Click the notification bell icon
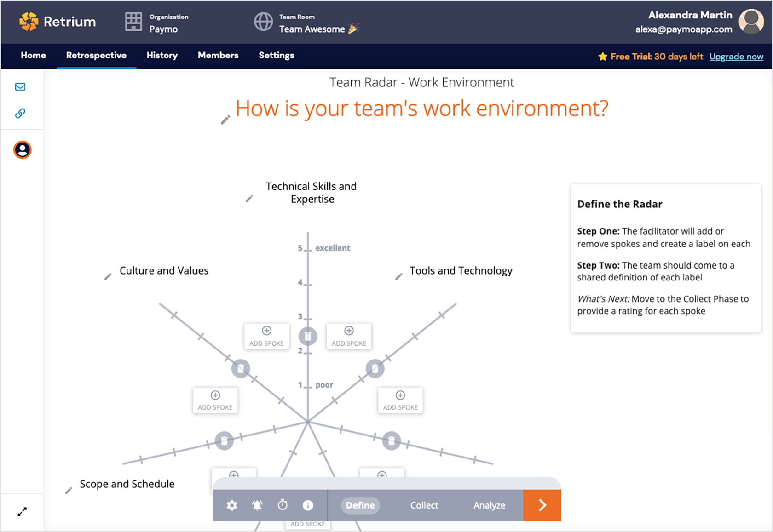This screenshot has width=773, height=532. (x=257, y=505)
